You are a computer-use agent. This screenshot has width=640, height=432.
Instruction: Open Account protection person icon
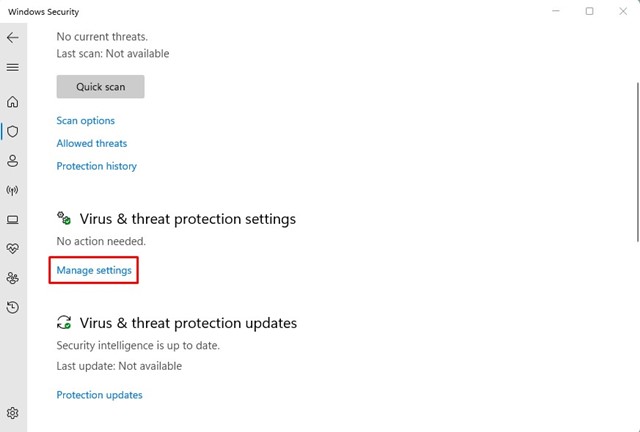(12, 160)
